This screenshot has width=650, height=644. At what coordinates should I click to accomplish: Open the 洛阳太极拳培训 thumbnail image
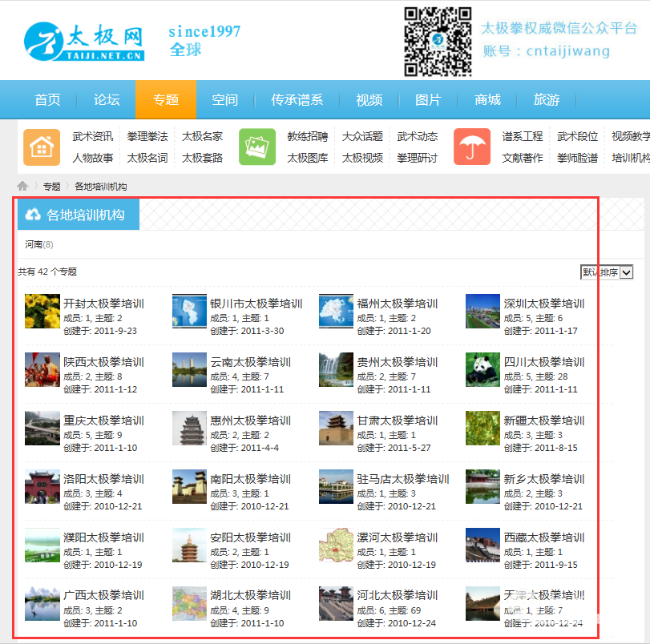coord(42,486)
